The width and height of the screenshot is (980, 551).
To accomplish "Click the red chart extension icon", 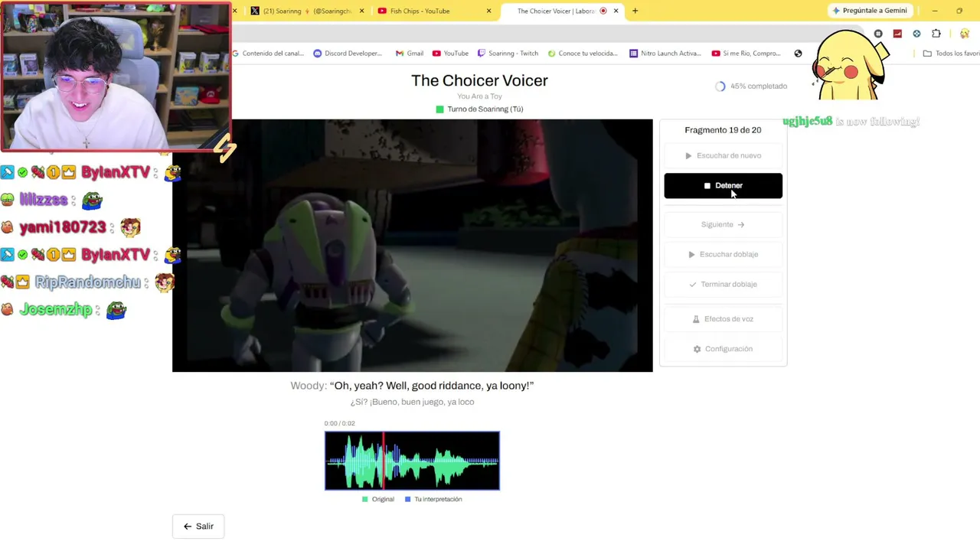I will (897, 34).
